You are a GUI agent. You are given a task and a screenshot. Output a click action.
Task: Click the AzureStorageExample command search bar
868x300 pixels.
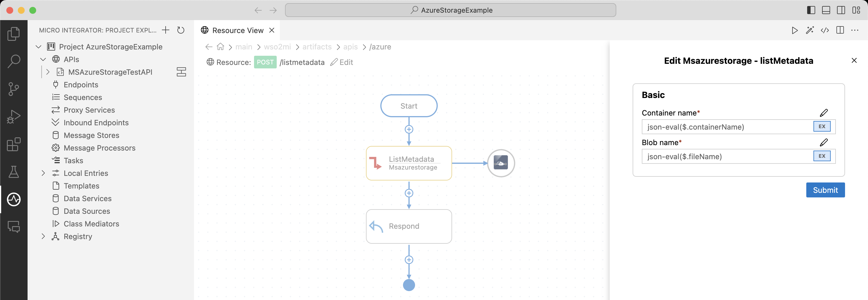tap(451, 10)
